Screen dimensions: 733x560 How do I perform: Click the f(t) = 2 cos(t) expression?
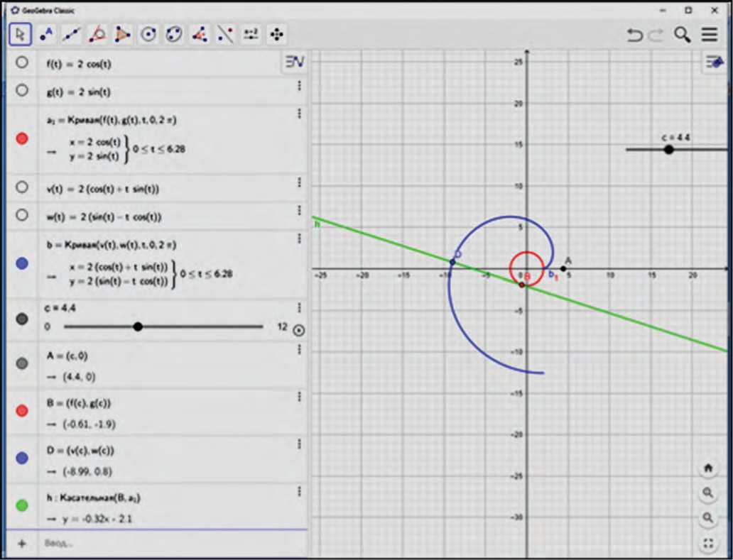click(x=79, y=64)
